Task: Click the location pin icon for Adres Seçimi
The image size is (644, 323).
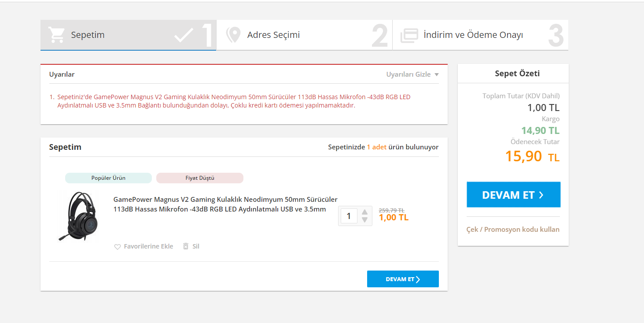Action: point(233,35)
